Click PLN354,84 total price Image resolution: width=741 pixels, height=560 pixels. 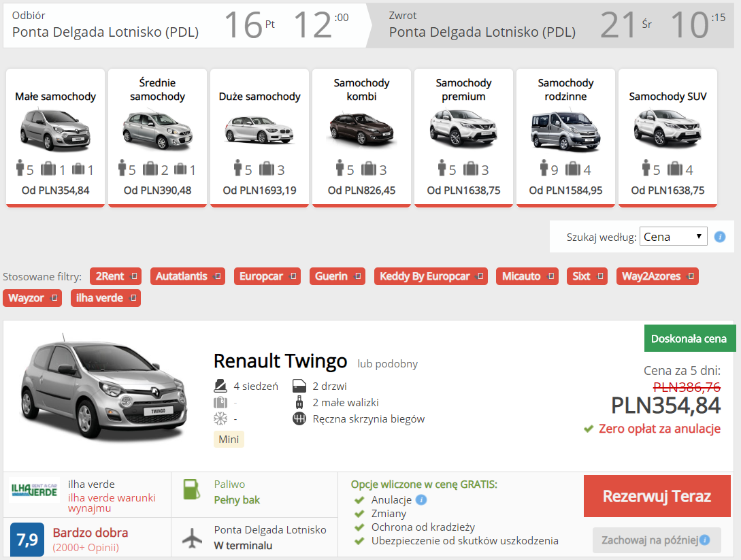665,406
